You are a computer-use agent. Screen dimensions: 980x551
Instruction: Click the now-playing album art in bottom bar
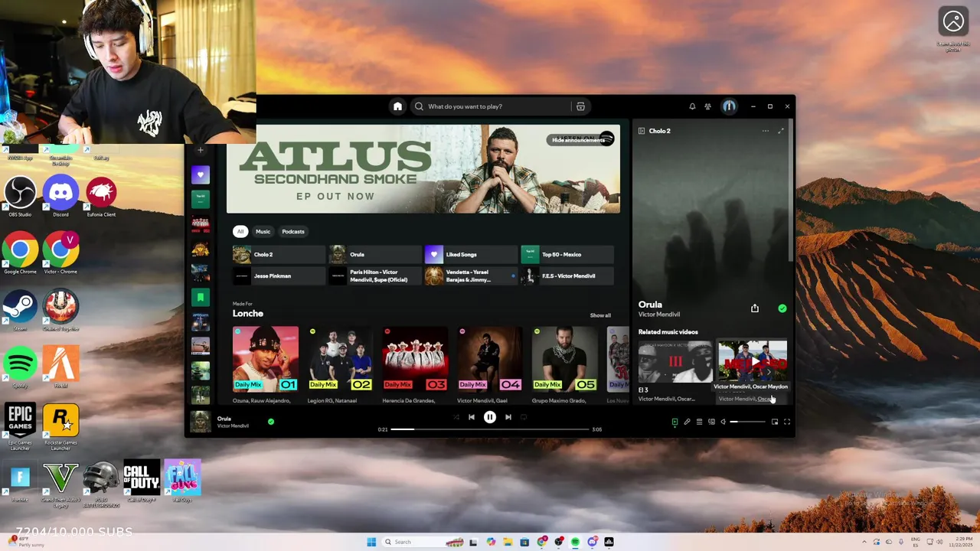pos(201,422)
